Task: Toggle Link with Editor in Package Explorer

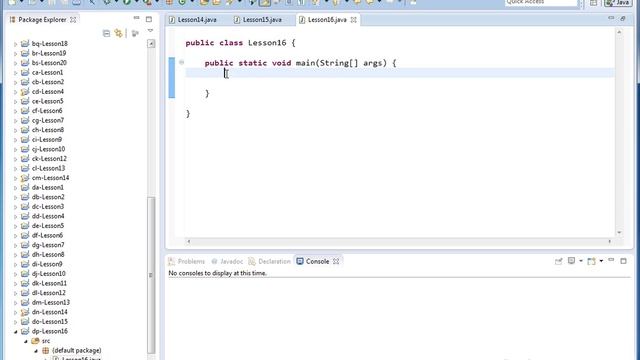Action: click(x=118, y=33)
